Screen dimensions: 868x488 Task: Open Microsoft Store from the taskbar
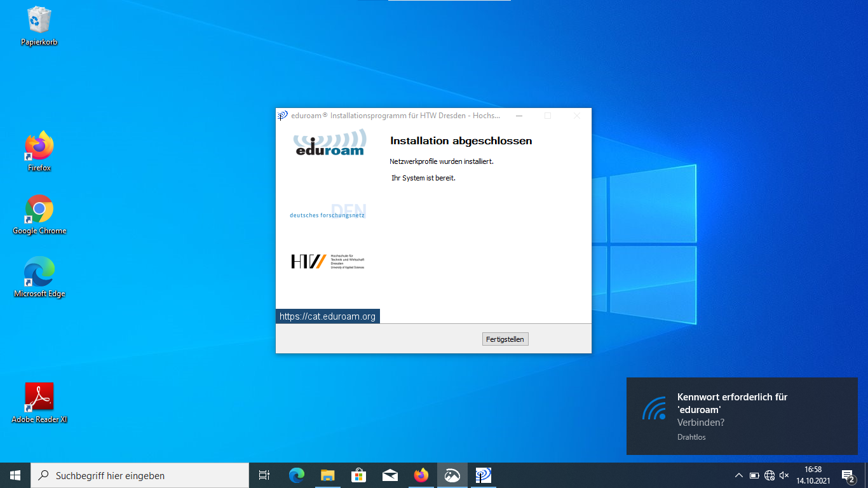click(359, 475)
